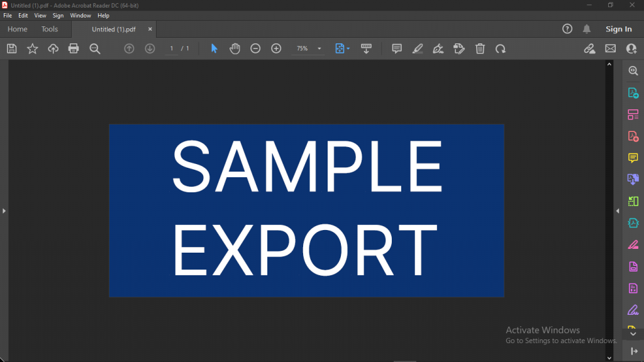Screen dimensions: 644x362
Task: Star this document as a favorite
Action: (x=32, y=48)
